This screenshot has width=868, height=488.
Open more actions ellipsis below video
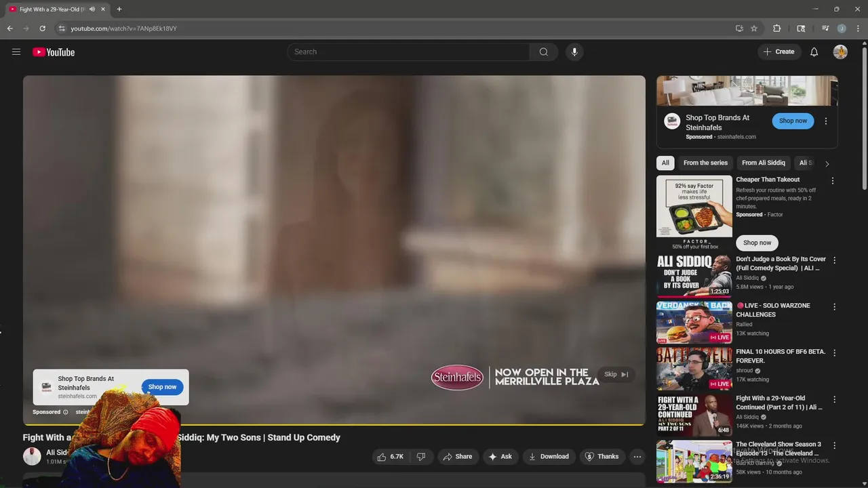tap(637, 457)
